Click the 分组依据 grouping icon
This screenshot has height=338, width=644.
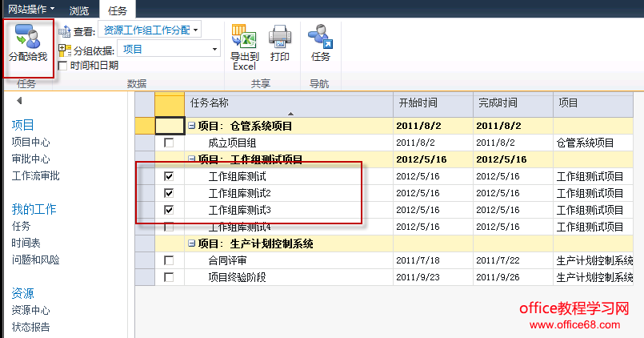tap(64, 50)
